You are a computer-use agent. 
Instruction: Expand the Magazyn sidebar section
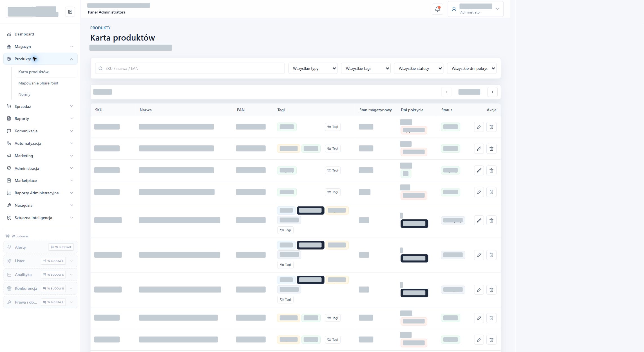(40, 46)
